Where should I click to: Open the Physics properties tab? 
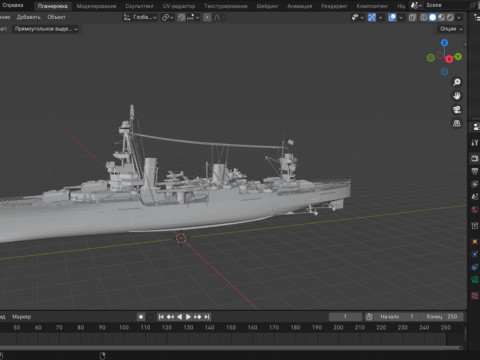coord(475,254)
